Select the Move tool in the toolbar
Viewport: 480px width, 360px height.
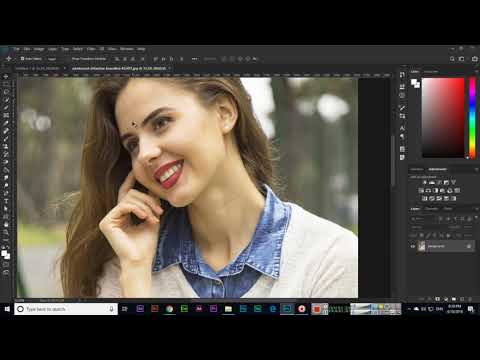[6, 76]
